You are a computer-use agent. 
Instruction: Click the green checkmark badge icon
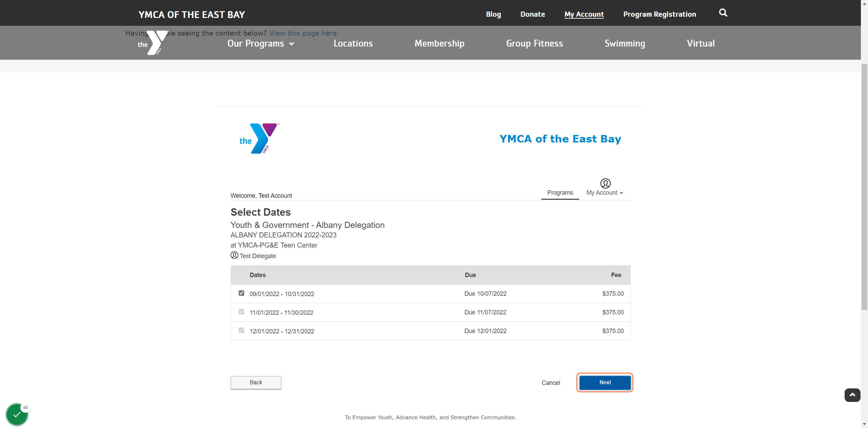pos(17,414)
